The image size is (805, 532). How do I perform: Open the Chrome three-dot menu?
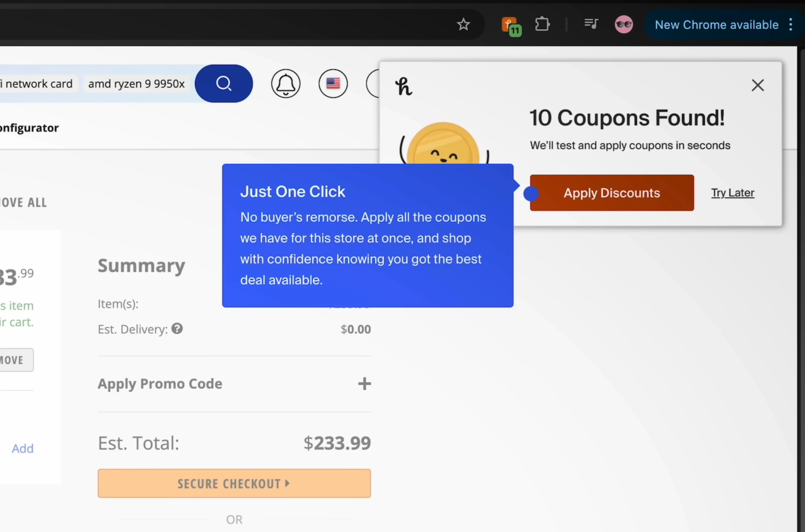[x=791, y=24]
